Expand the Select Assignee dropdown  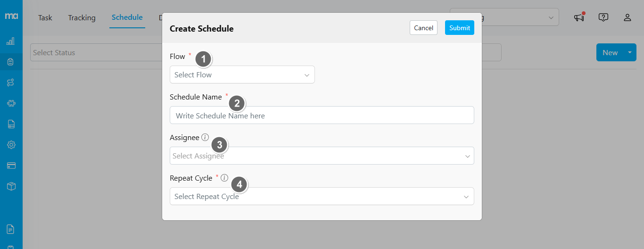click(322, 156)
